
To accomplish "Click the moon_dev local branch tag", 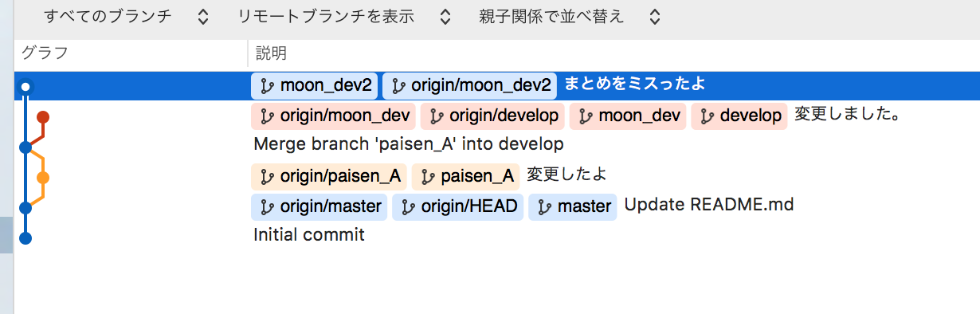I will (x=628, y=116).
